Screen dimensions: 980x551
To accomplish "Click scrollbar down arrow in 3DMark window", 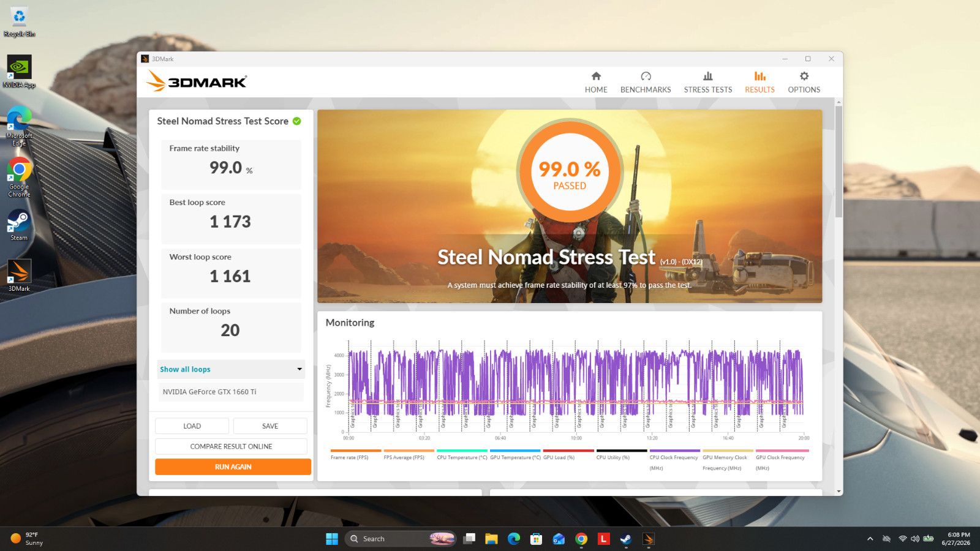I will (839, 491).
